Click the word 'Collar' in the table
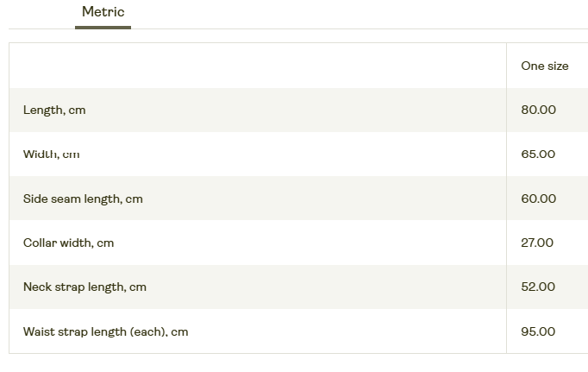Viewport: 588px width, 372px height. tap(40, 243)
